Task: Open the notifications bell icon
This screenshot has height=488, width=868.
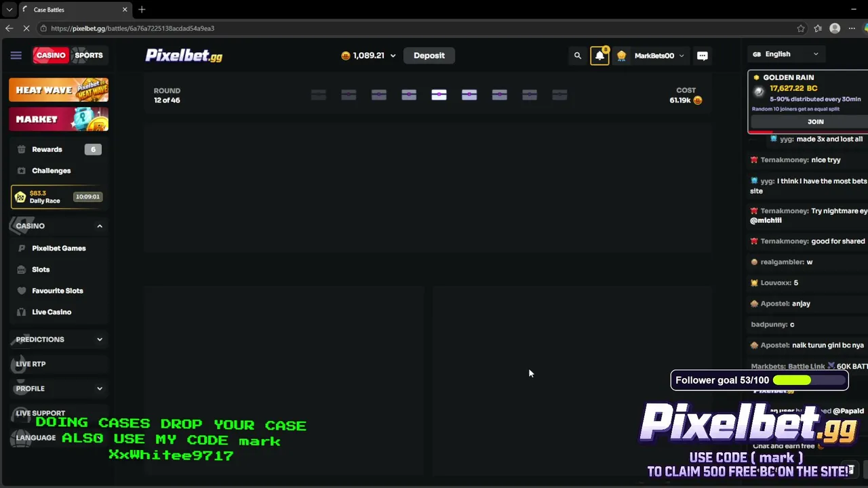Action: 599,56
